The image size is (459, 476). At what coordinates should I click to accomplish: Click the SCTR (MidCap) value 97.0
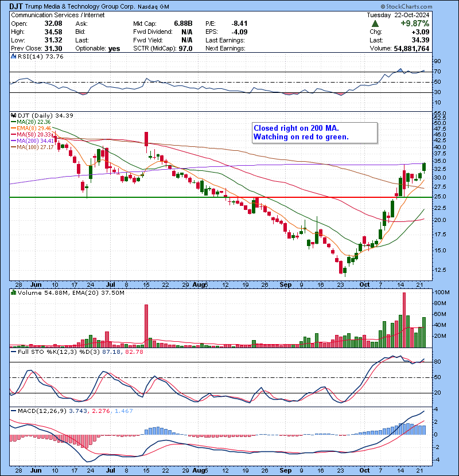(x=185, y=49)
